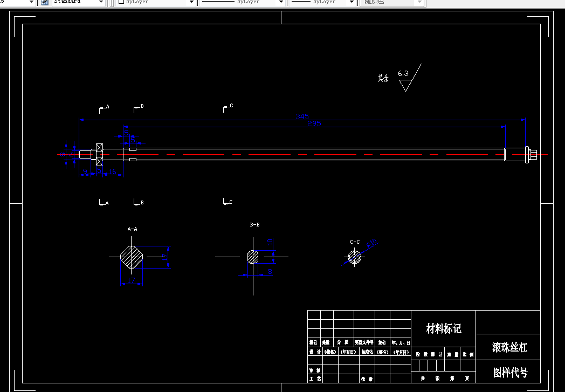Select lower section marker C
This screenshot has height=392, width=565.
click(x=228, y=202)
